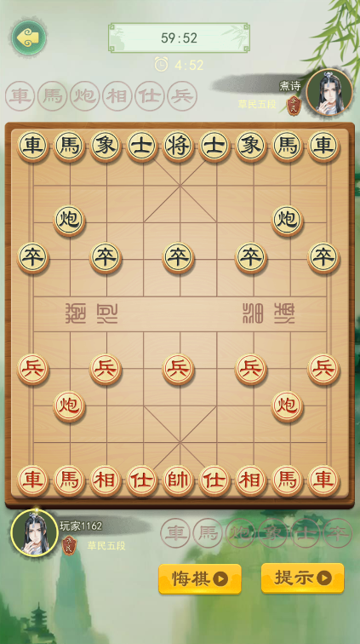Click the captured 車 indicator at top
The image size is (360, 644).
pyautogui.click(x=20, y=96)
